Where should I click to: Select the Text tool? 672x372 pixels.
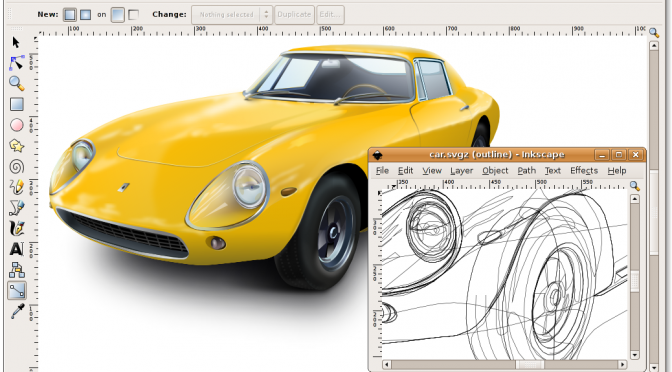17,249
